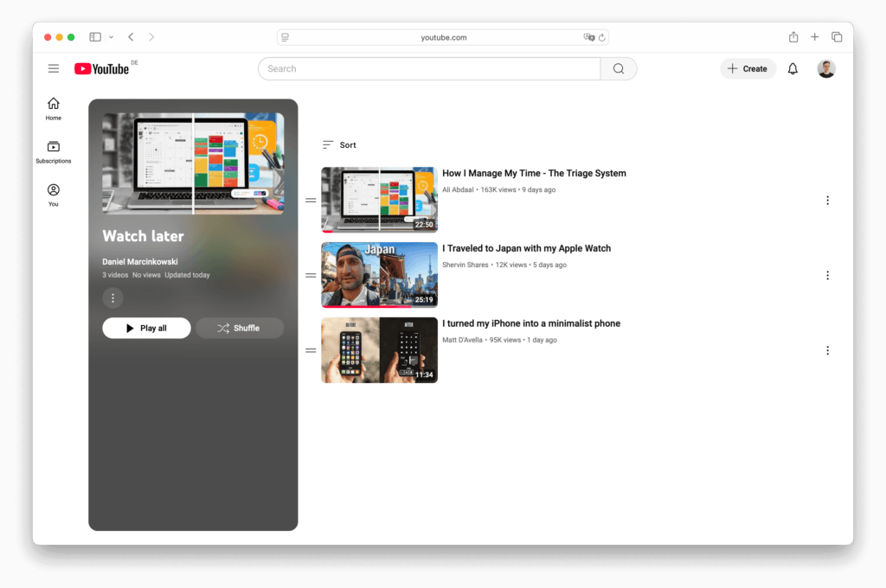This screenshot has width=886, height=588.
Task: Click drag handle of minimalist phone video
Action: coord(311,350)
